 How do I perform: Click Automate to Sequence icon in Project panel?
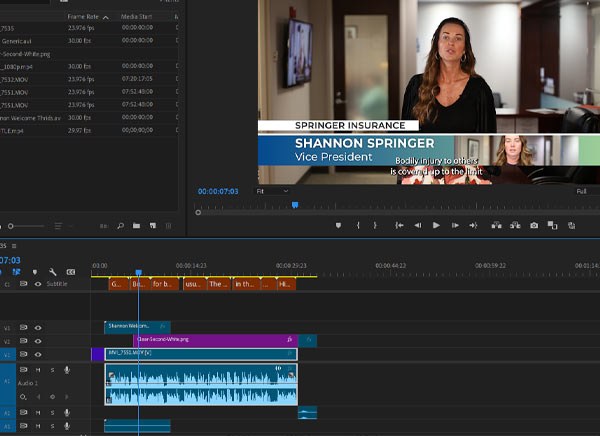[x=104, y=226]
